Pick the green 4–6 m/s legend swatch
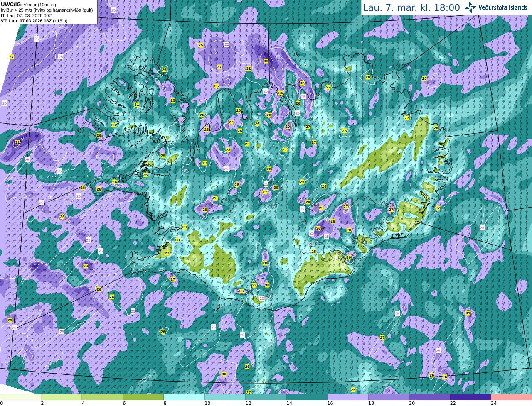Screen dimensions: 532x406 click(102, 397)
